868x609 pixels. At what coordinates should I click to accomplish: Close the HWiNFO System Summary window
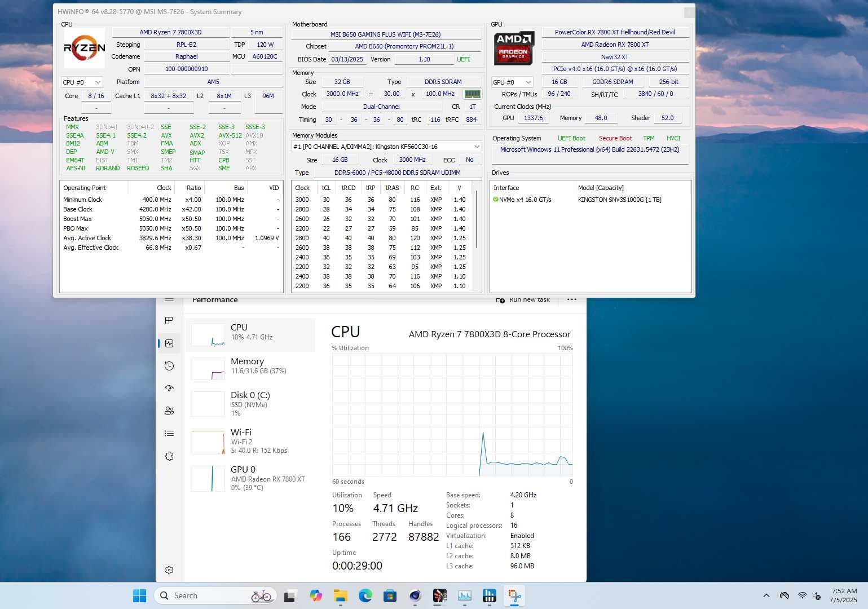tap(689, 12)
